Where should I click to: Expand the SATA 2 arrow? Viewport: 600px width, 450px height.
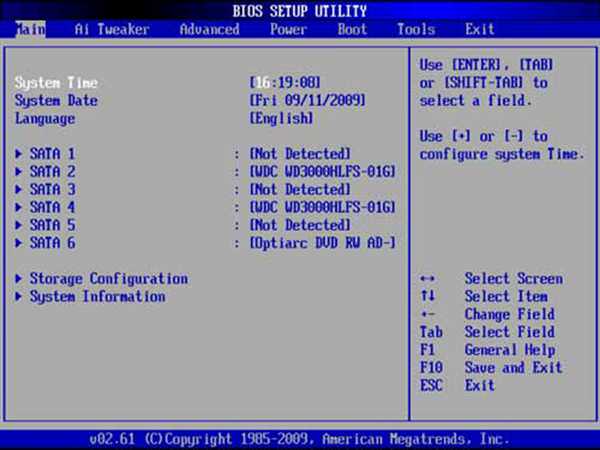(x=18, y=172)
